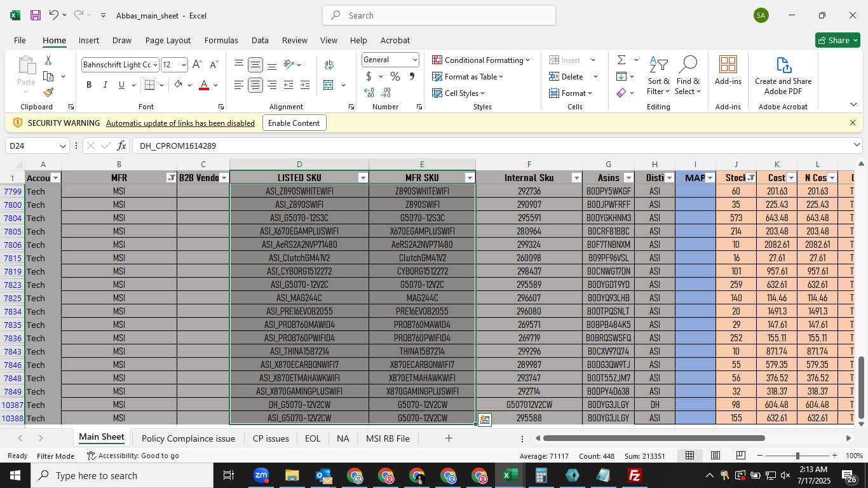The image size is (868, 488).
Task: Switch to MSI RB File sheet
Action: [x=388, y=438]
